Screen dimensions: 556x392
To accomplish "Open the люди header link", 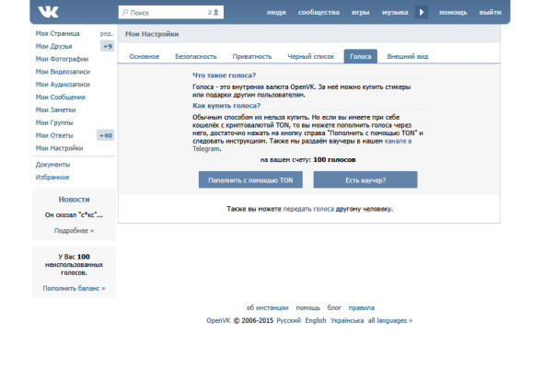I will (276, 12).
